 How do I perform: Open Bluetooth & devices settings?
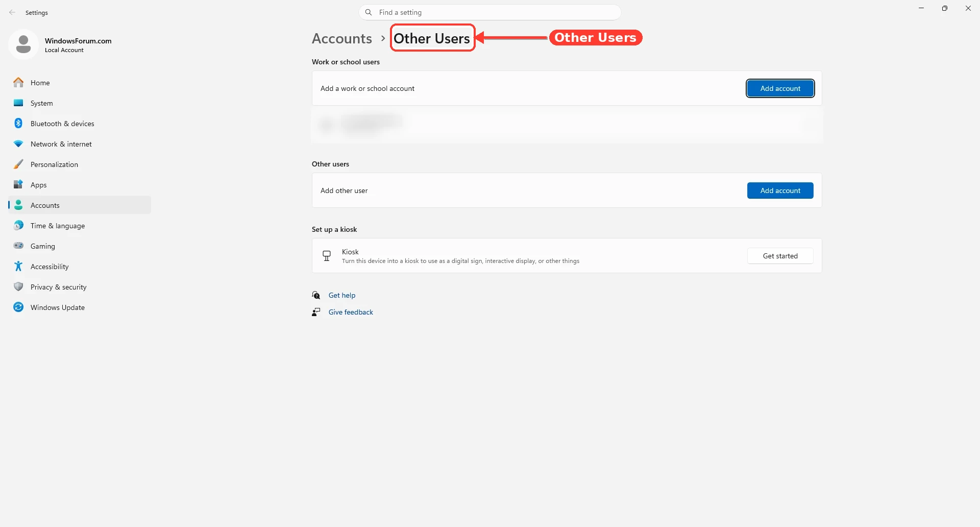(80, 123)
